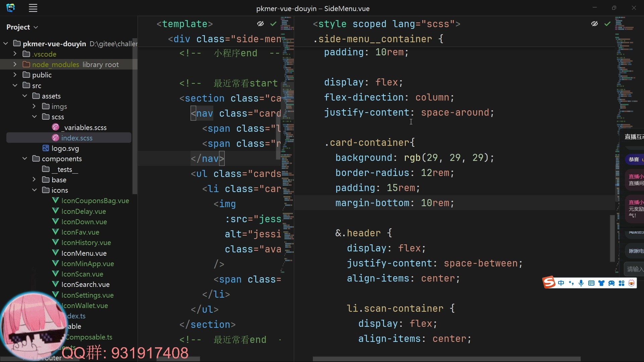The width and height of the screenshot is (644, 362).
Task: Click the image icon beside logo.svg
Action: pyautogui.click(x=46, y=148)
